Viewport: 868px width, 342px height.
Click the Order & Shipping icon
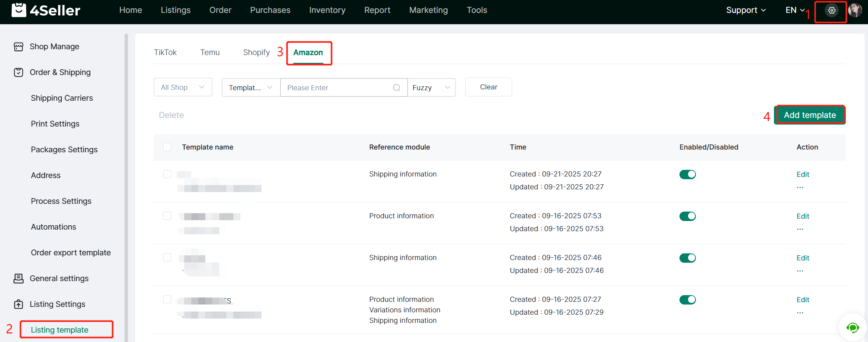click(18, 73)
